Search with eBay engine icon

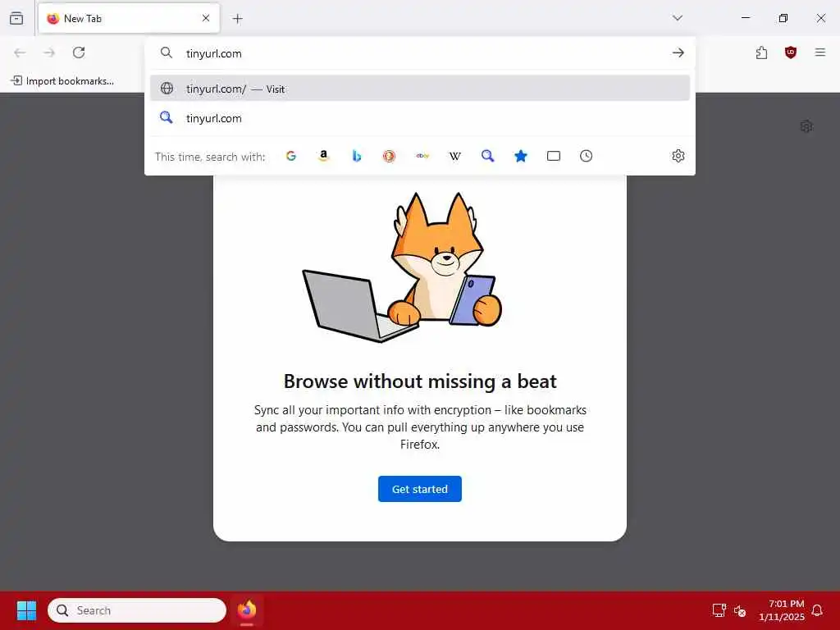coord(422,156)
